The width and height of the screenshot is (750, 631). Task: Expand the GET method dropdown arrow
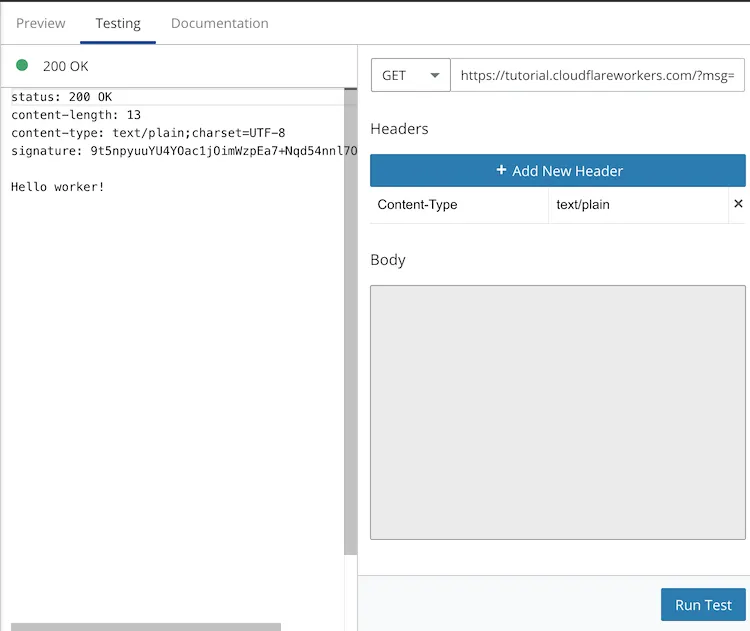tap(434, 75)
